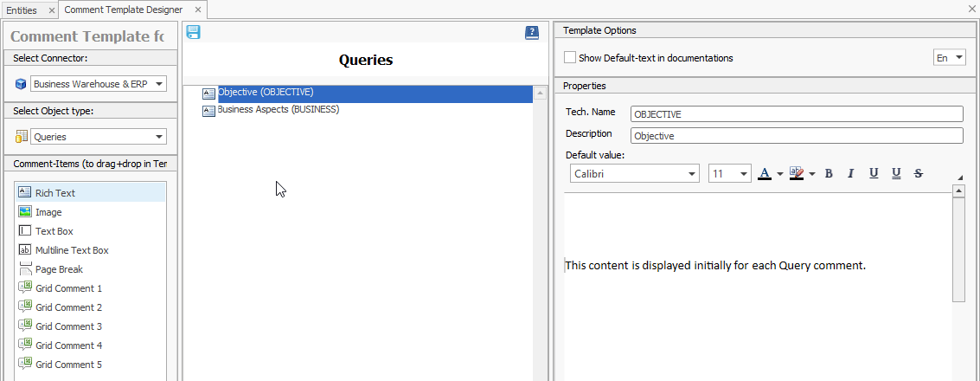The image size is (980, 381).
Task: Switch to the Entities tab
Action: tap(22, 10)
